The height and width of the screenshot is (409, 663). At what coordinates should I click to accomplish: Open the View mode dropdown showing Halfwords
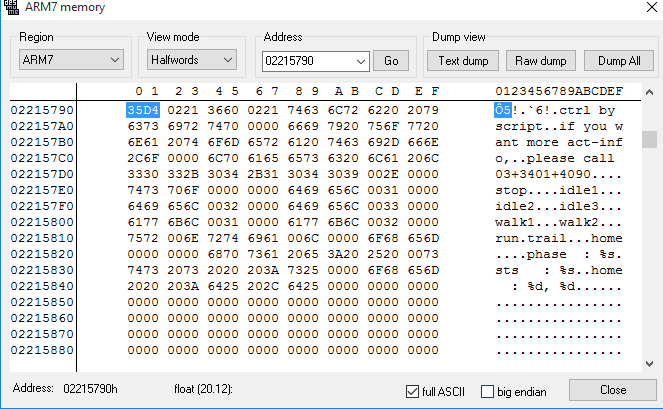click(x=192, y=60)
